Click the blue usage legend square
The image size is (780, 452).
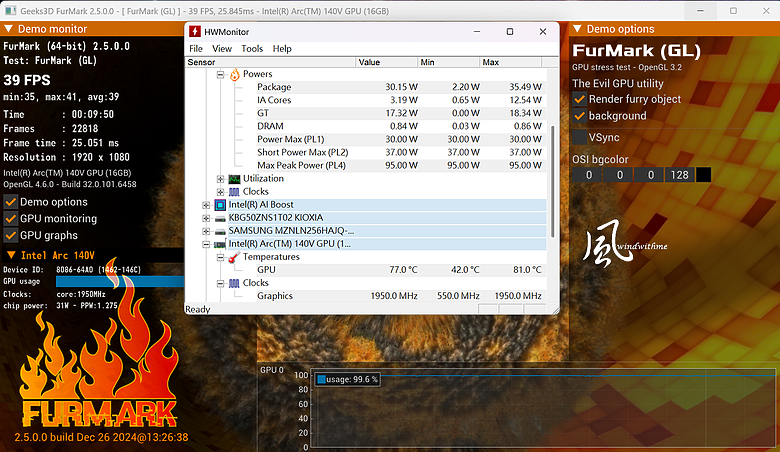tap(321, 379)
